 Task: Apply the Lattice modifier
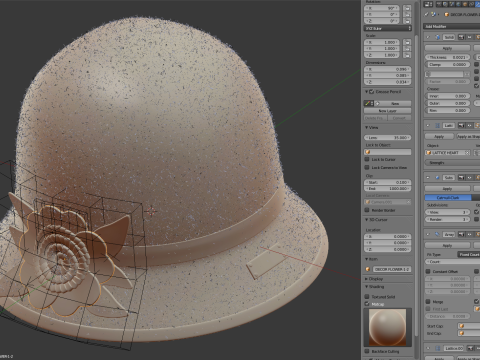tap(439, 137)
